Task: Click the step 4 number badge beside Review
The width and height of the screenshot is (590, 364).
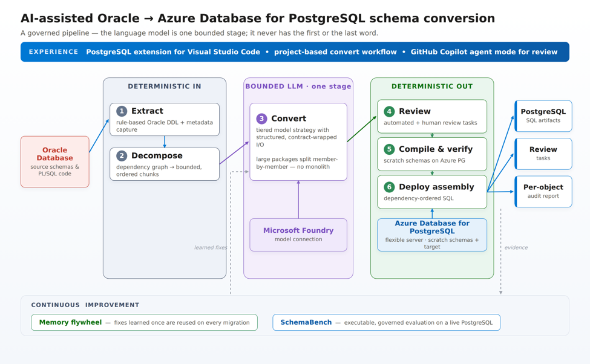Action: click(389, 111)
